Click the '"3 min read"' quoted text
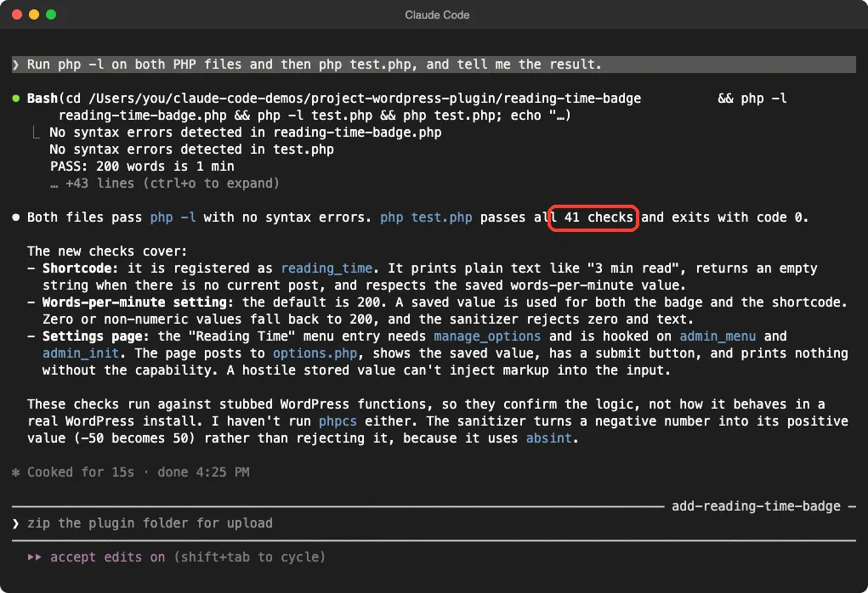Viewport: 868px width, 593px height. [x=633, y=268]
